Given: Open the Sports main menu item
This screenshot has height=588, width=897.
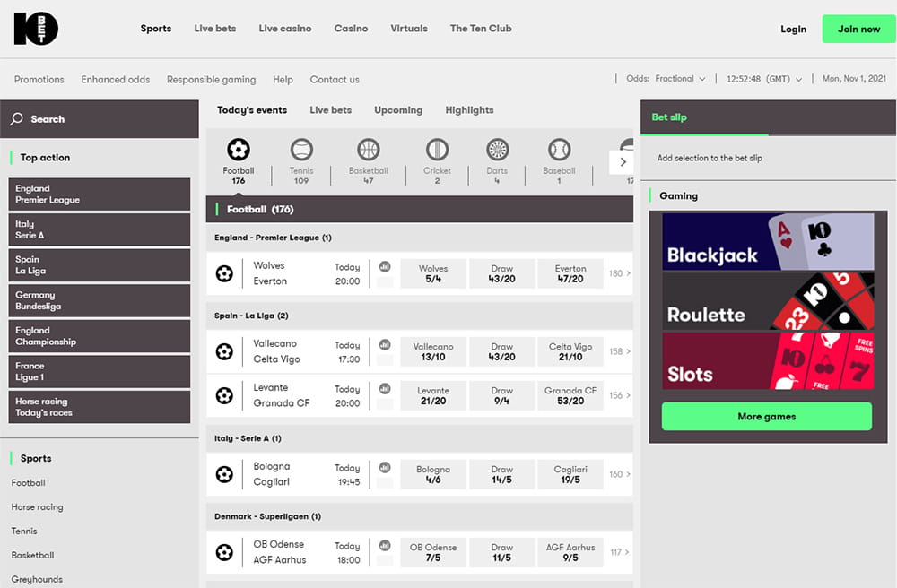Looking at the screenshot, I should coord(155,29).
